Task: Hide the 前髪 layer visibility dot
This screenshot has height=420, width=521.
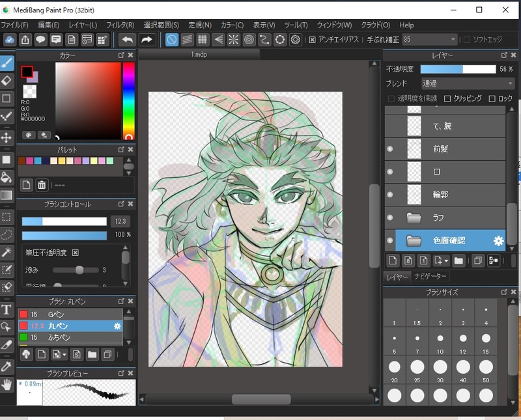Action: pos(390,149)
